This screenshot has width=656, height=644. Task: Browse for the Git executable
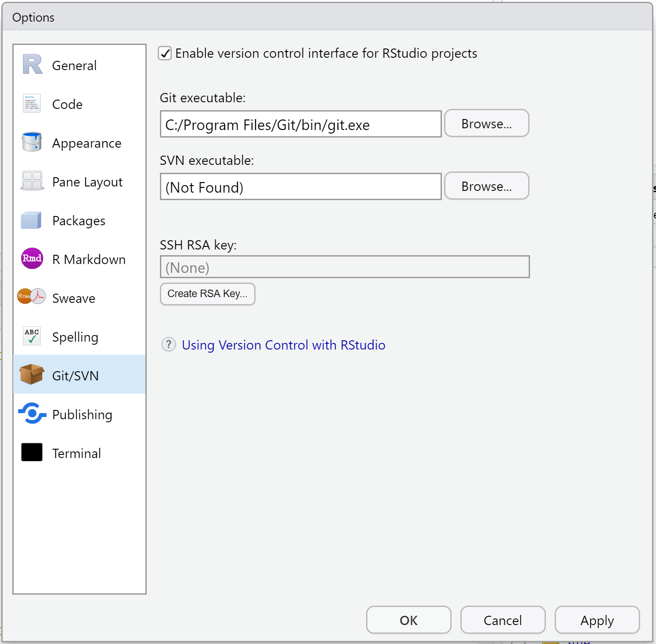click(x=486, y=123)
